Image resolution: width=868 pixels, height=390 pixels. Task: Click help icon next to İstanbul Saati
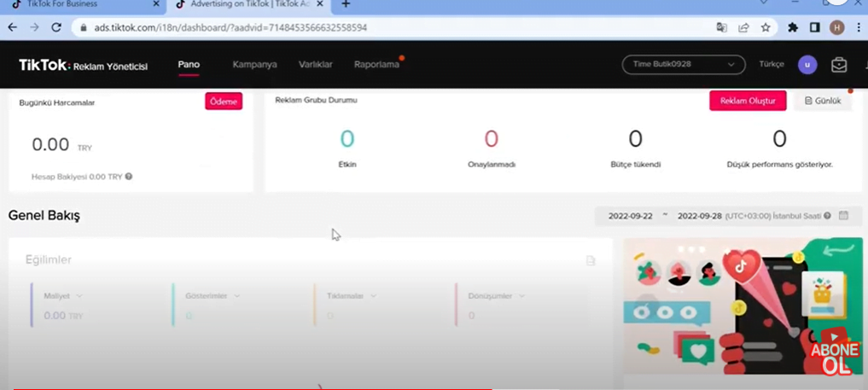pos(827,216)
